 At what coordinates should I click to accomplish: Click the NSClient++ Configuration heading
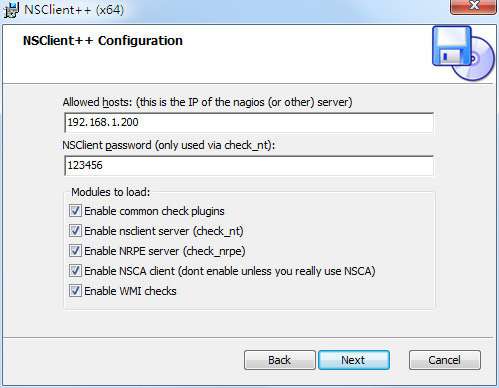coord(103,41)
